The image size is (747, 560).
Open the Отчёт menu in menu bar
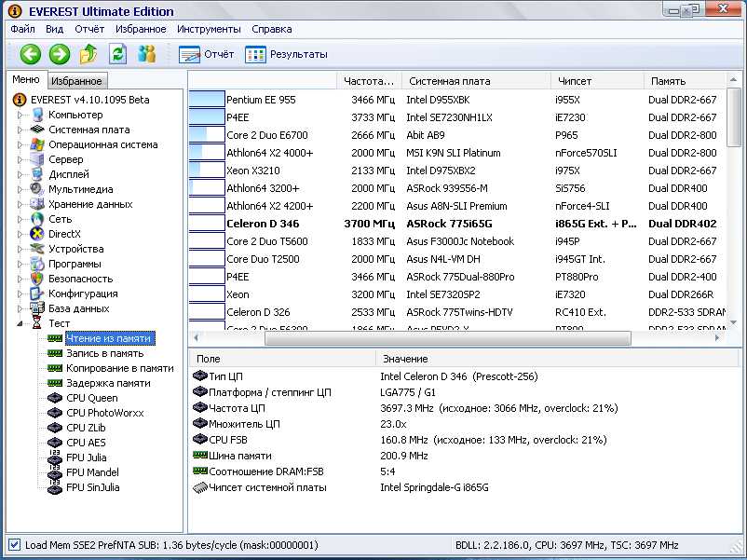(x=89, y=29)
